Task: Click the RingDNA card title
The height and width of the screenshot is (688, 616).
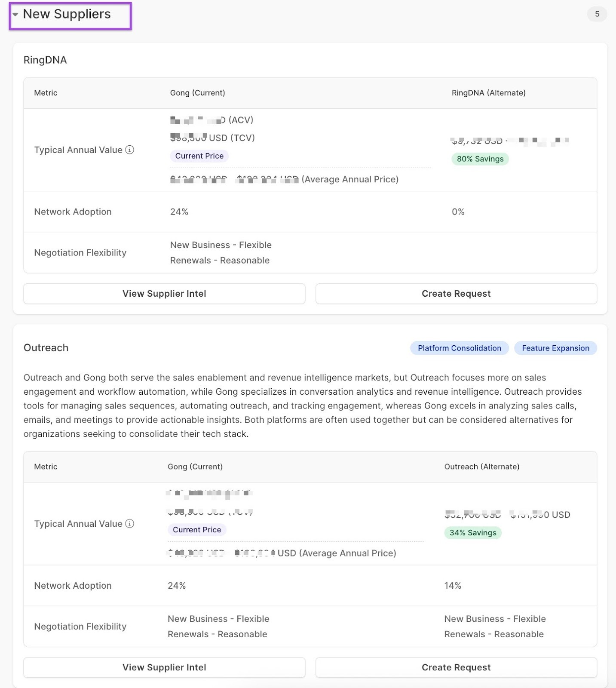Action: click(x=45, y=60)
